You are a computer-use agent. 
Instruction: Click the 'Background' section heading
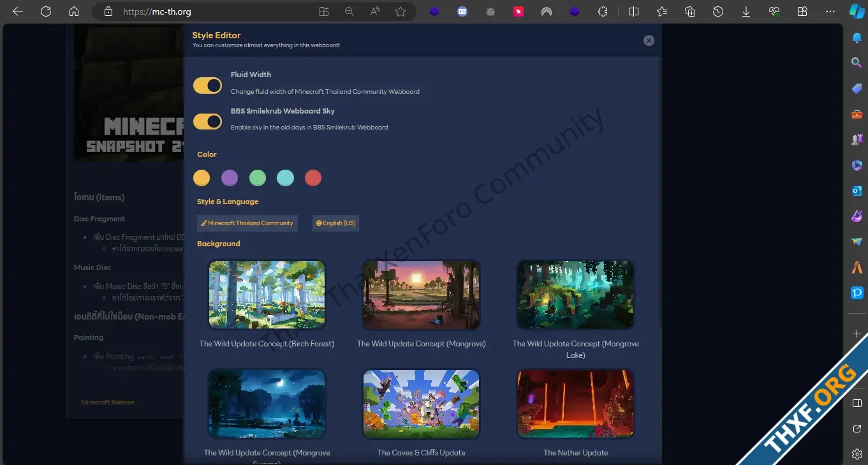tap(219, 244)
